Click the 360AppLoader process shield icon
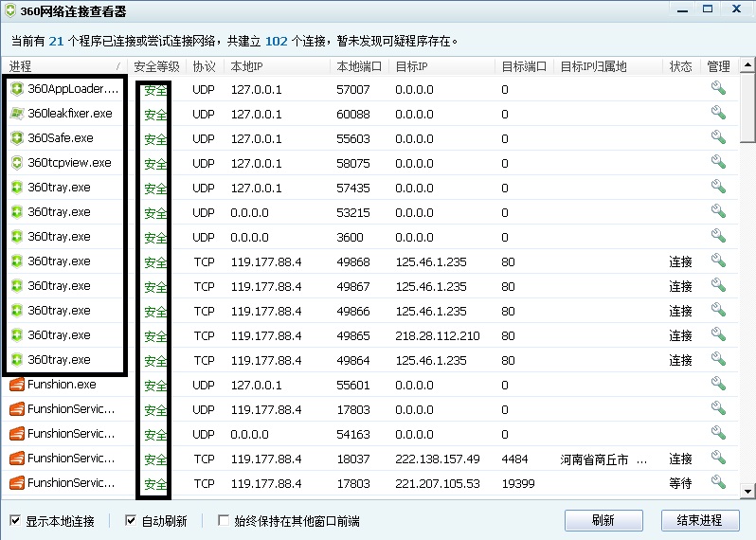This screenshot has width=756, height=540. [17, 89]
